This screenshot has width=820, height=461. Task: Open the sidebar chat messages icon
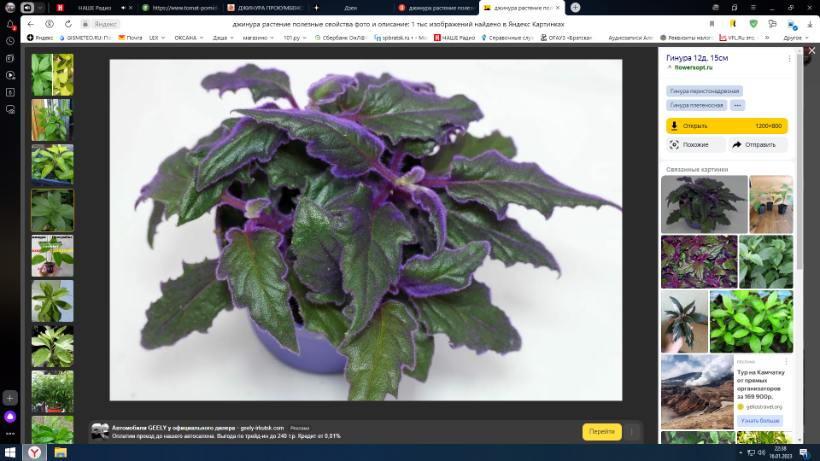[x=10, y=110]
